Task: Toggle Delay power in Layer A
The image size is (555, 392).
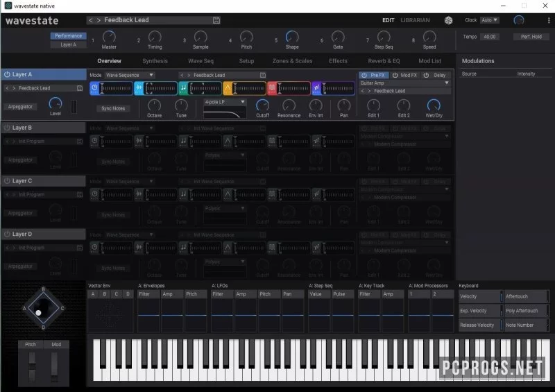Action: (x=426, y=75)
